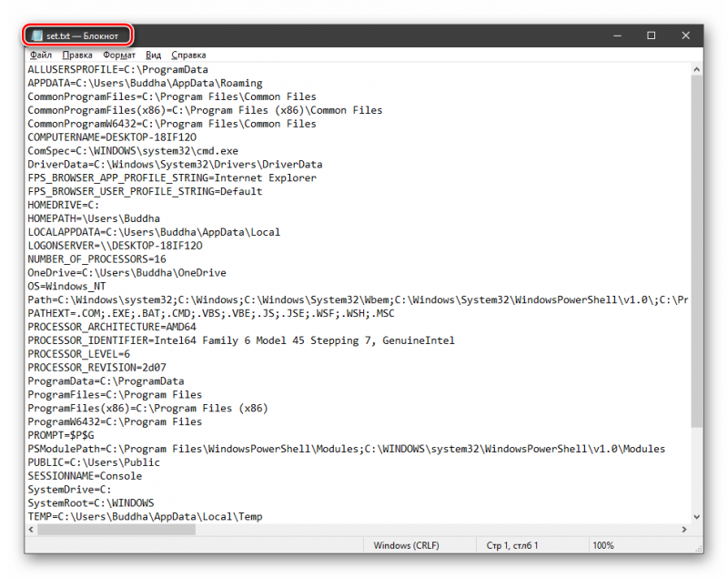The image size is (728, 578).
Task: Place cursor on the PROMPT=$P$G line
Action: point(61,435)
